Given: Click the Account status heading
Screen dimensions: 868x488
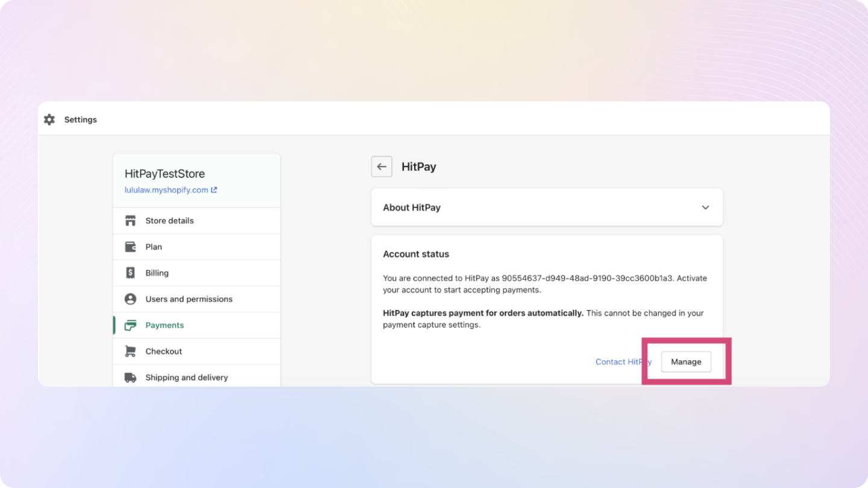Looking at the screenshot, I should pyautogui.click(x=416, y=254).
